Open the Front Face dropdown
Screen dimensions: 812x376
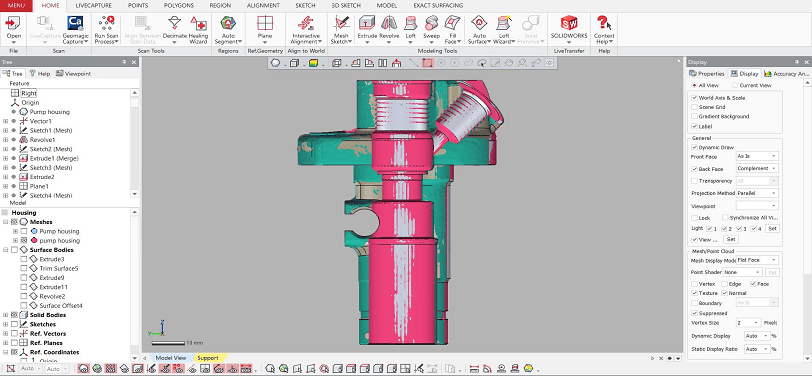tap(757, 156)
